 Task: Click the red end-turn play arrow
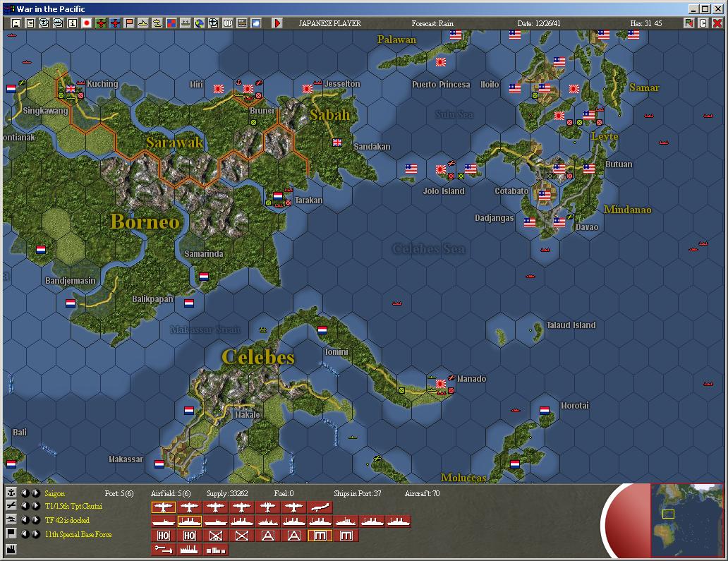277,23
